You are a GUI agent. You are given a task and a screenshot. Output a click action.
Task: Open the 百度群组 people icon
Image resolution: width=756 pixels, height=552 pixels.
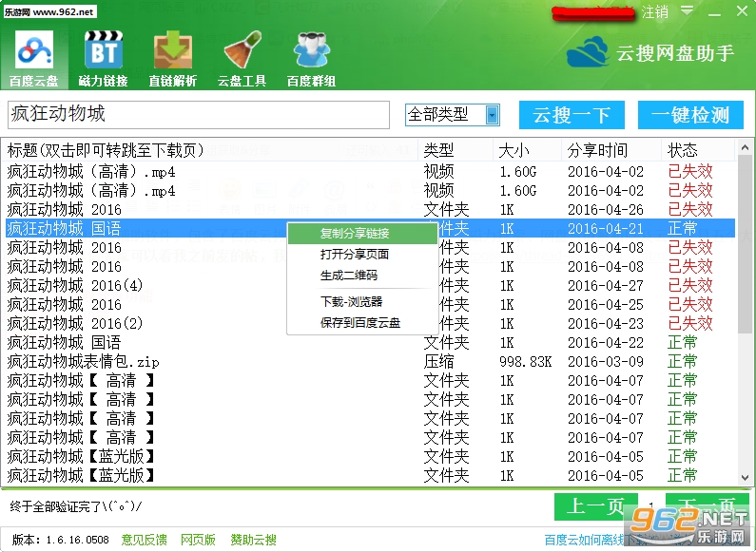coord(312,50)
